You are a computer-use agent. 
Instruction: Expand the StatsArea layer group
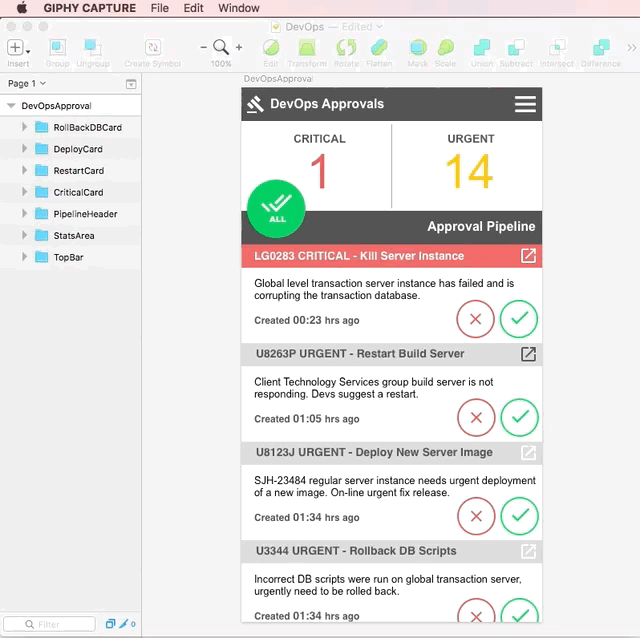click(x=24, y=236)
